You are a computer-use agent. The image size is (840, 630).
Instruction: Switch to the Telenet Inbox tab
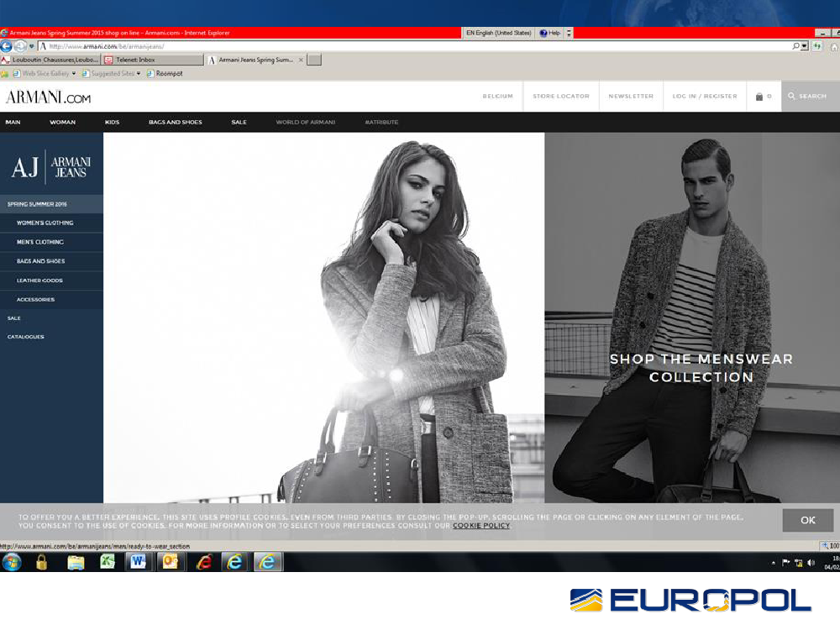click(153, 60)
